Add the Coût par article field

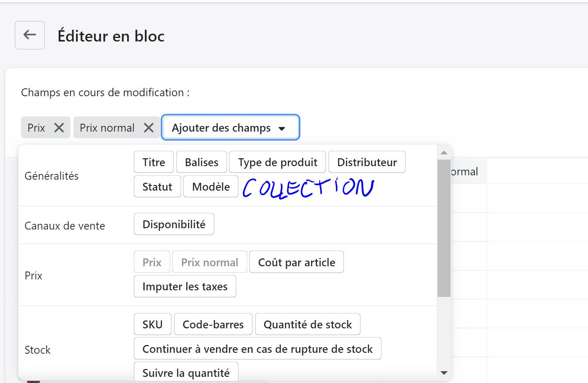tap(296, 262)
